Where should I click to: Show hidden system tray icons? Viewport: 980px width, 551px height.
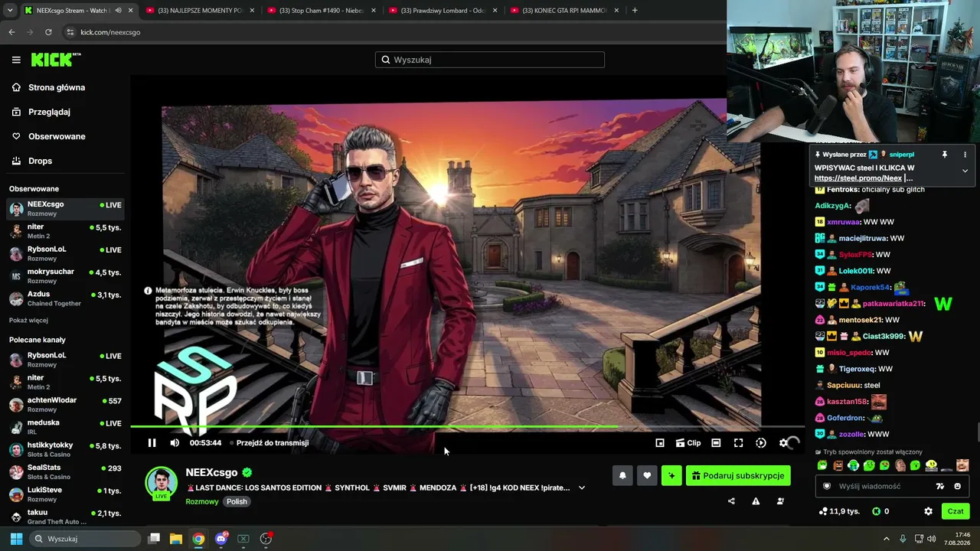pyautogui.click(x=887, y=539)
